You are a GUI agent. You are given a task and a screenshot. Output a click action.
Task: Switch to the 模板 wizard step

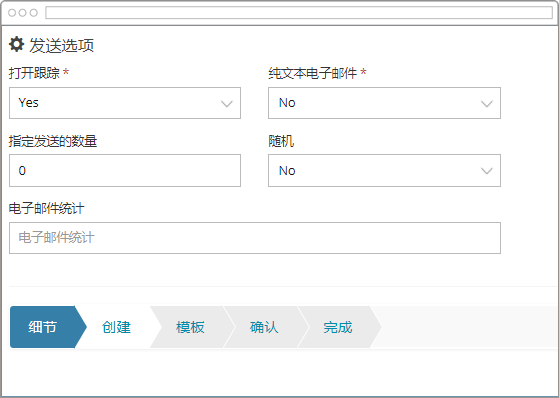tap(190, 327)
